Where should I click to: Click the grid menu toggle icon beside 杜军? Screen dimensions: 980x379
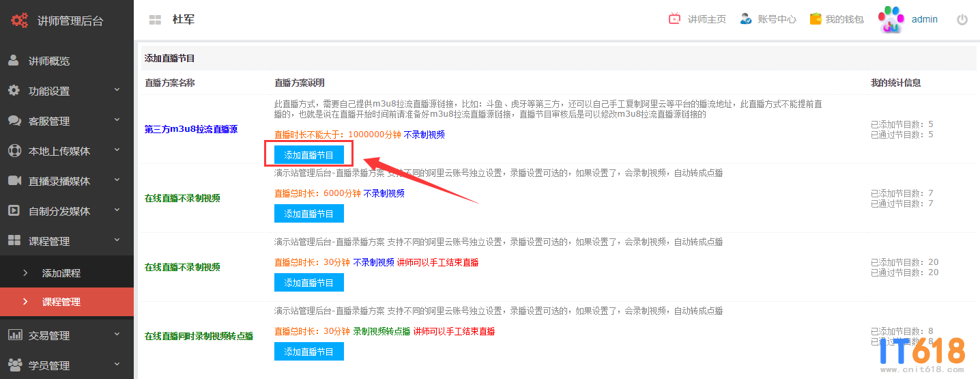(x=155, y=20)
